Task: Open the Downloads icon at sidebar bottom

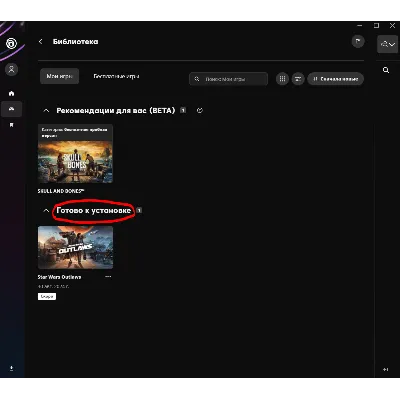Action: tap(11, 368)
